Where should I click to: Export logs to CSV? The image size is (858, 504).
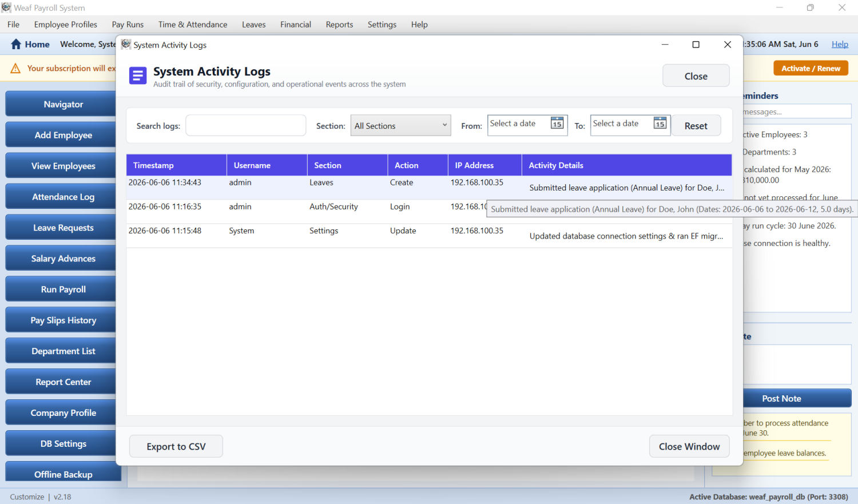(x=176, y=446)
